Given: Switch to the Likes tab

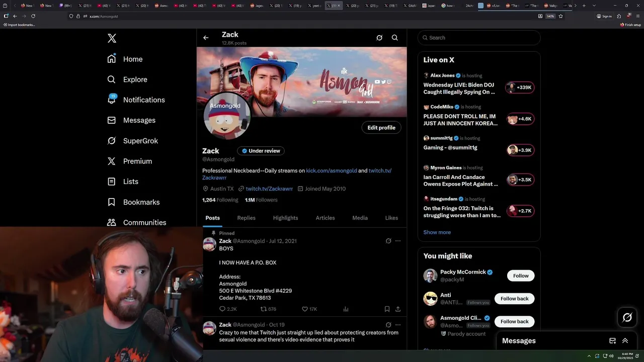Looking at the screenshot, I should [391, 218].
